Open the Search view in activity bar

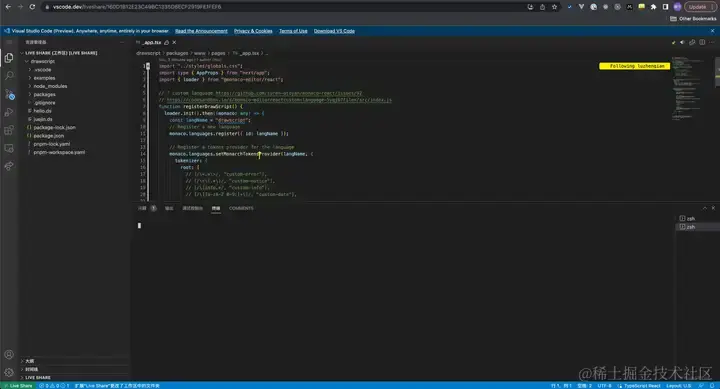point(9,75)
